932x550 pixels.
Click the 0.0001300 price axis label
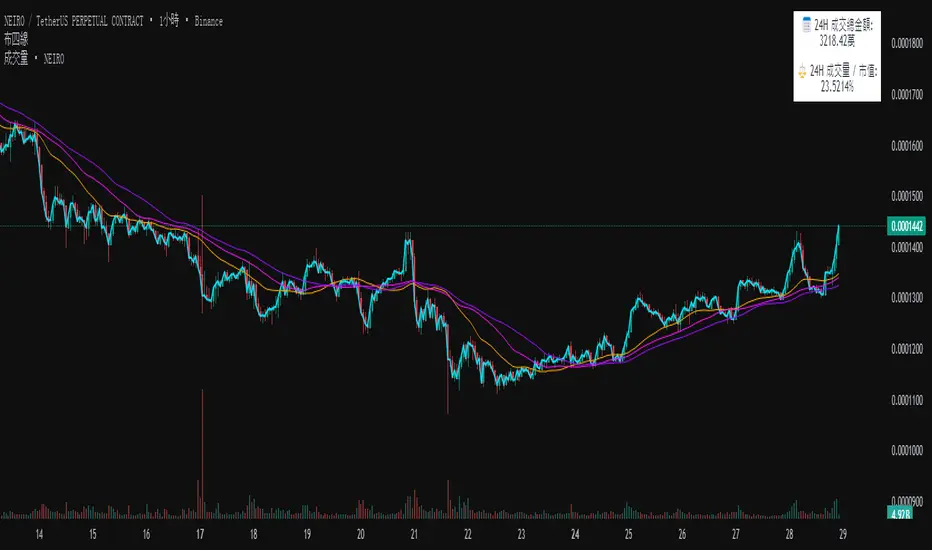click(x=907, y=298)
